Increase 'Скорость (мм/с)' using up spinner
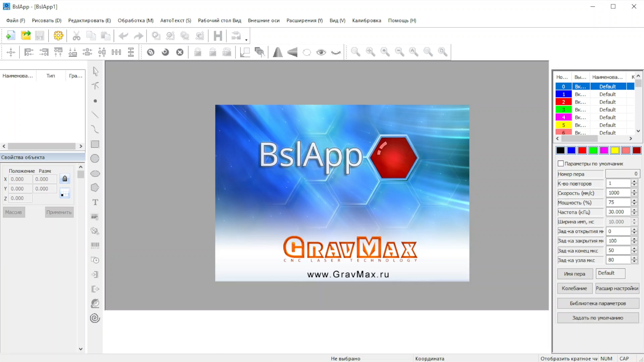This screenshot has width=644, height=362. click(634, 191)
